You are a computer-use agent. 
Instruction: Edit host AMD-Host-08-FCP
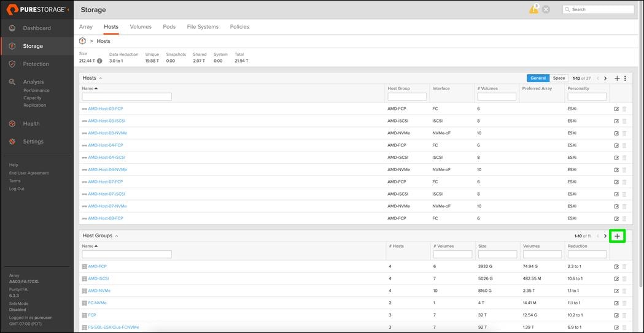(x=616, y=218)
